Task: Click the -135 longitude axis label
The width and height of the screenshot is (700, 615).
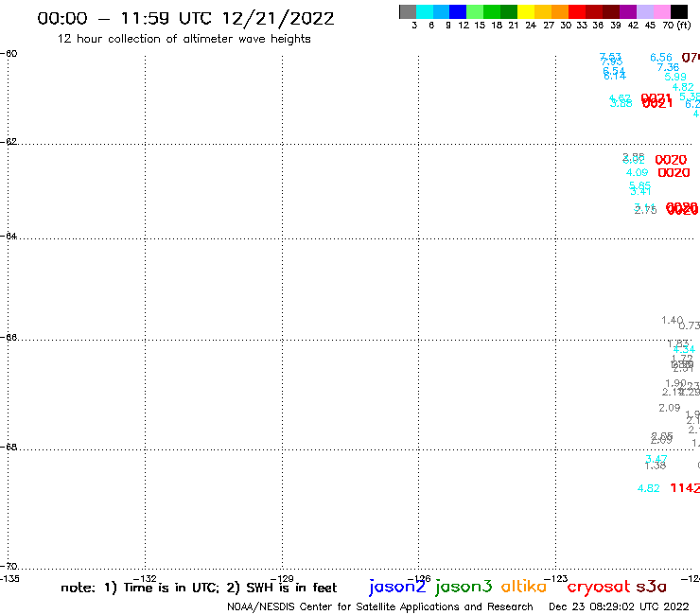Action: tap(9, 579)
